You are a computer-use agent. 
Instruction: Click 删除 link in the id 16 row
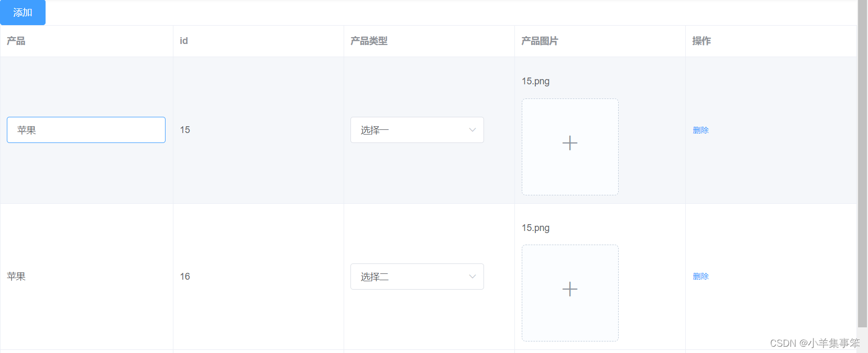(700, 276)
